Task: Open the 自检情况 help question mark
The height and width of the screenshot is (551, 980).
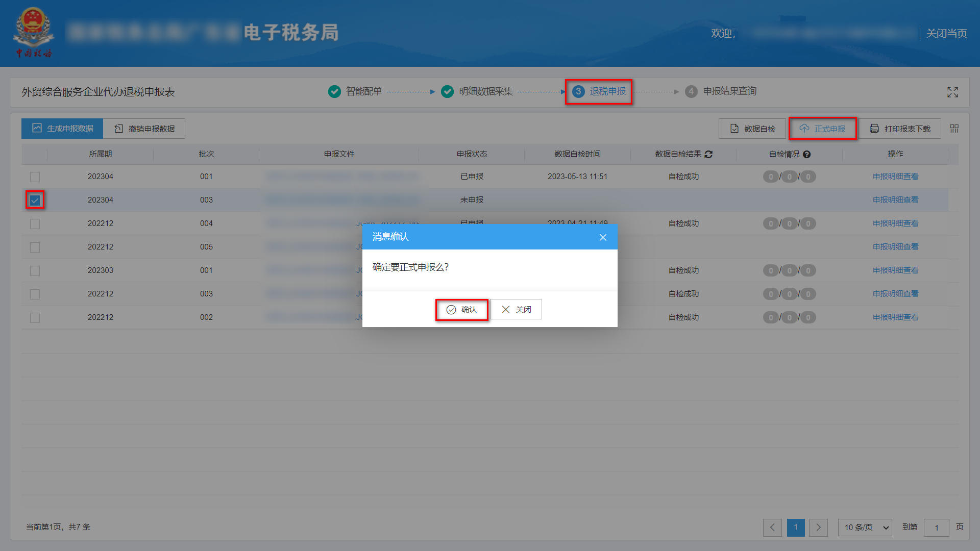Action: pyautogui.click(x=807, y=154)
